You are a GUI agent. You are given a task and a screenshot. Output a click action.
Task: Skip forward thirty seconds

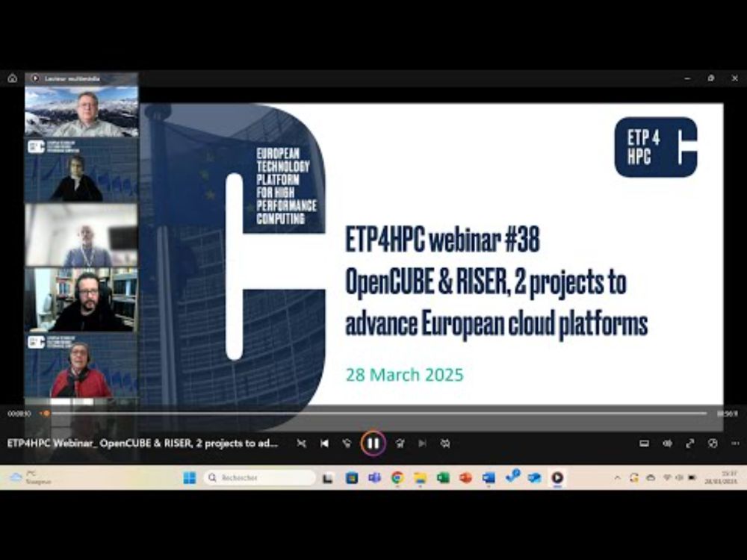tap(400, 444)
